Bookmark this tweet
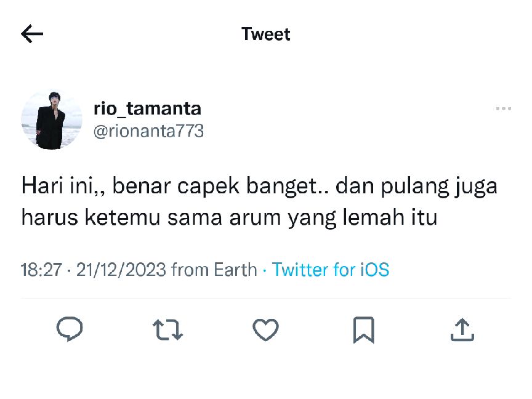Viewport: 532px width, 399px height. pos(364,330)
